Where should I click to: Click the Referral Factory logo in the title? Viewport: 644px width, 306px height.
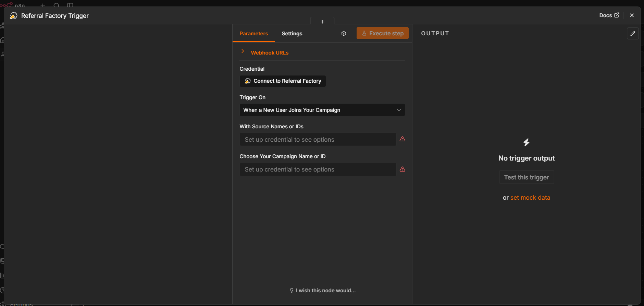click(x=13, y=16)
